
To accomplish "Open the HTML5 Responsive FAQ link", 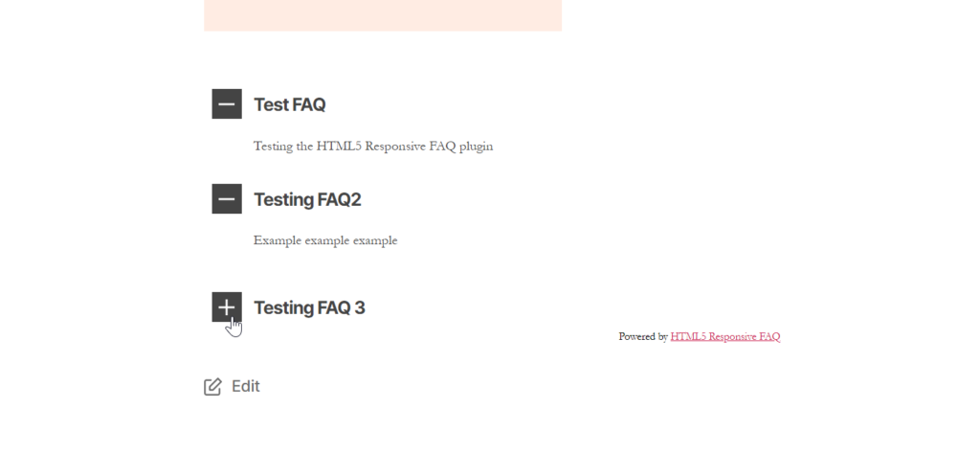I will tap(724, 337).
